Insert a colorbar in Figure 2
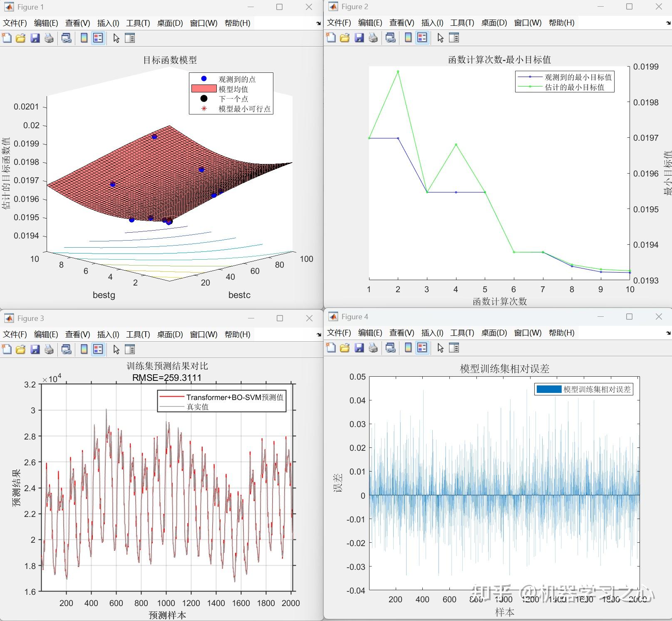The height and width of the screenshot is (621, 672). click(408, 37)
